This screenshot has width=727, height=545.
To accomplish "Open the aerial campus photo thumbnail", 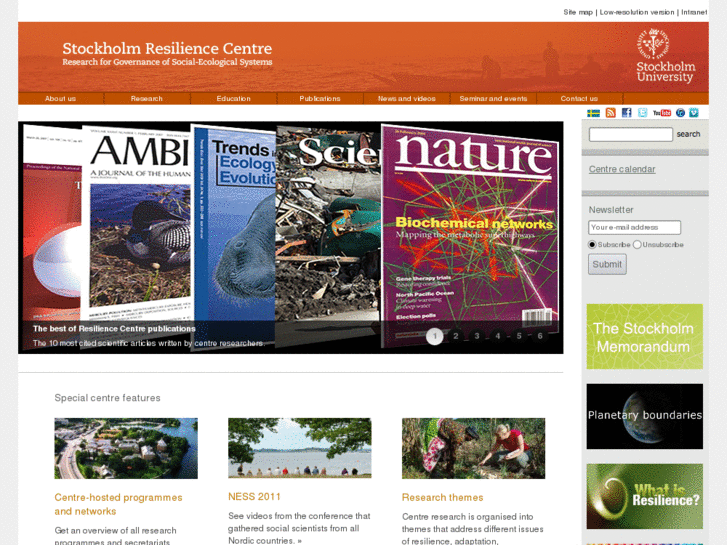I will pos(126,448).
